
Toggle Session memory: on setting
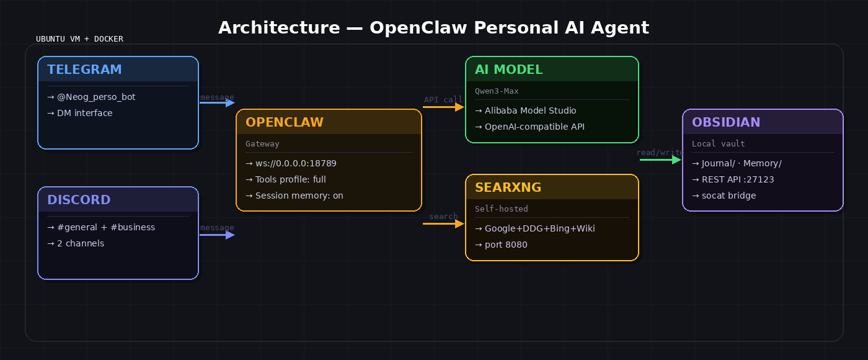(x=290, y=195)
